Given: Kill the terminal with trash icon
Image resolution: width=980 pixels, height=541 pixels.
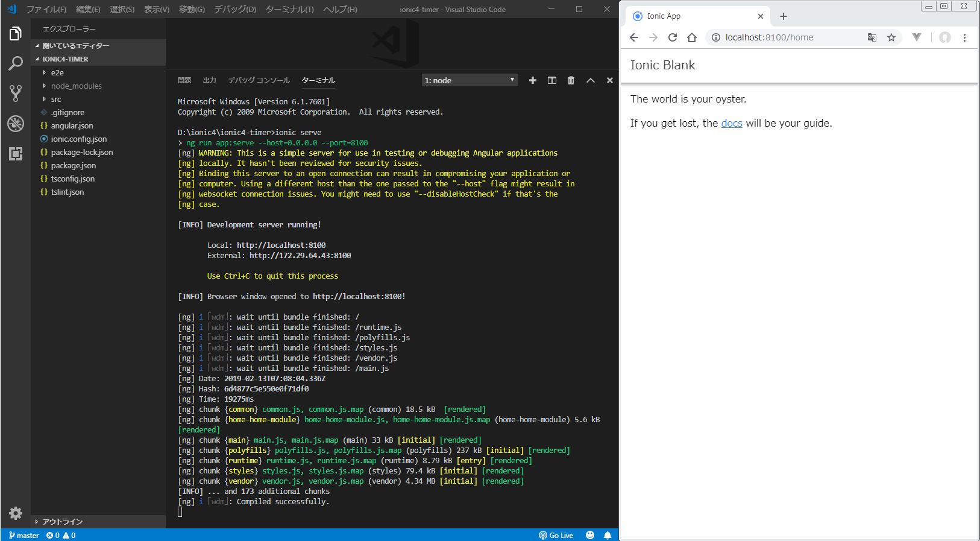Looking at the screenshot, I should (x=571, y=80).
